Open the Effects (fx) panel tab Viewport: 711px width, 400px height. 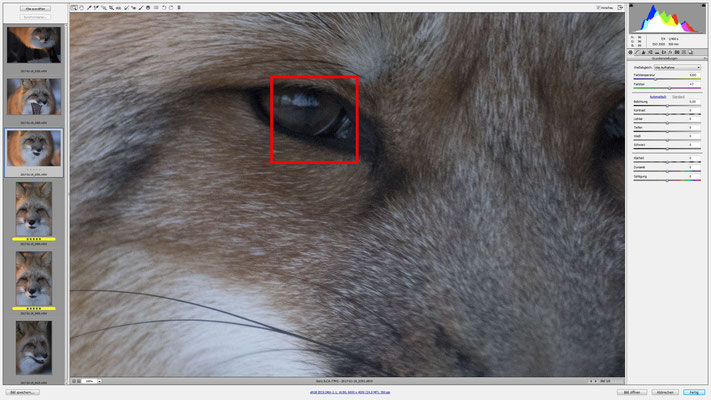[x=670, y=52]
